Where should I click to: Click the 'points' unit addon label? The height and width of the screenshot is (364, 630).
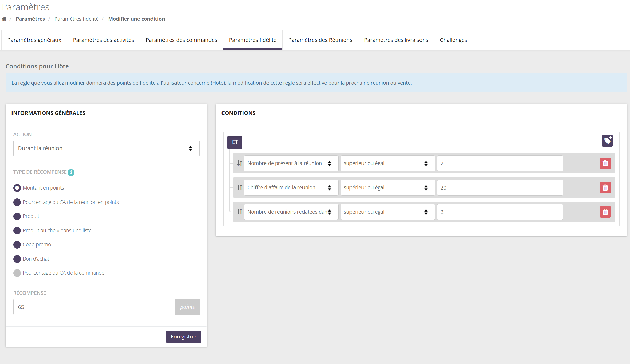(x=187, y=307)
